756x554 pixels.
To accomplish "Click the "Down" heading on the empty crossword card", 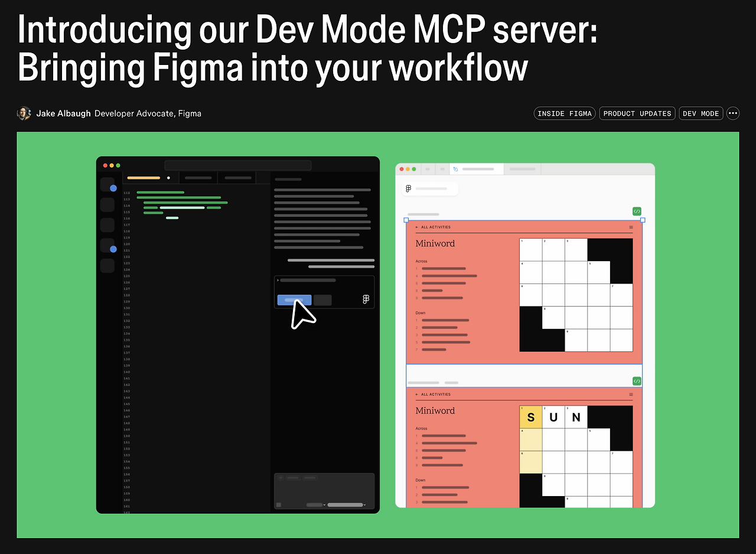I will 421,313.
